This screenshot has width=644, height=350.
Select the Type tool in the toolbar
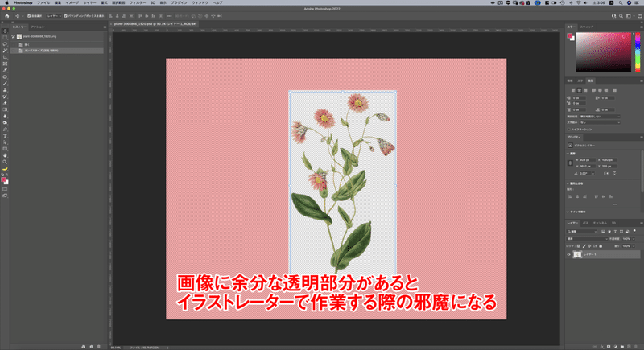(x=5, y=136)
